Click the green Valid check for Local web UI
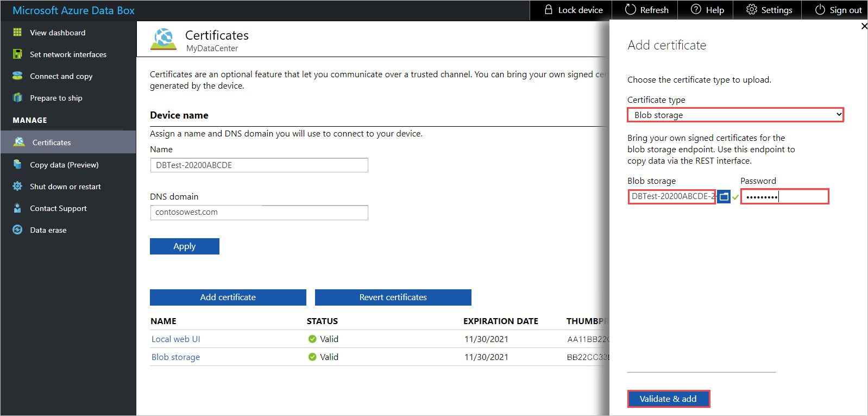The width and height of the screenshot is (868, 416). tap(312, 339)
